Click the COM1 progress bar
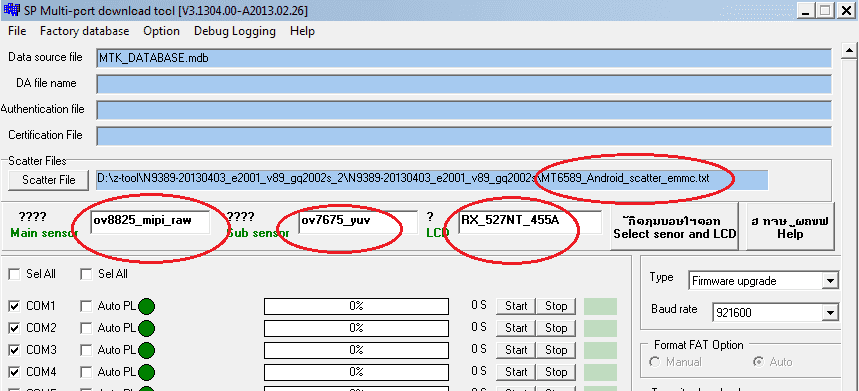859x391 pixels. click(x=356, y=306)
